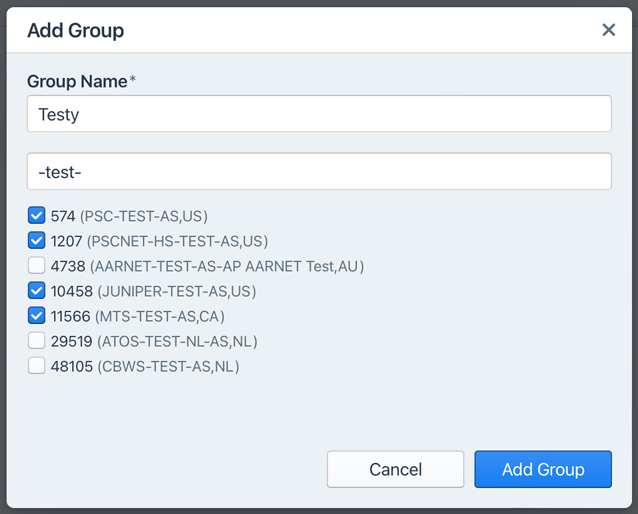Click the CBWS-TEST-AS,NL label text
This screenshot has height=514, width=638.
[168, 366]
